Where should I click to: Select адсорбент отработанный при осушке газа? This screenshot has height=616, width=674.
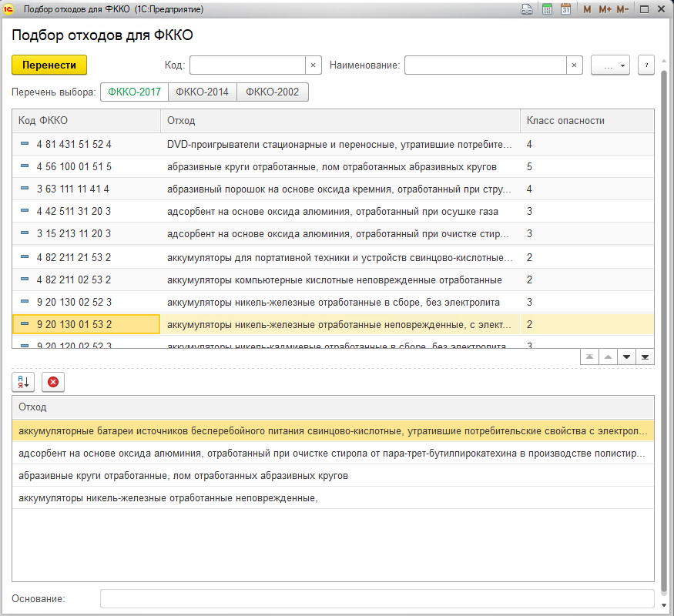[333, 211]
